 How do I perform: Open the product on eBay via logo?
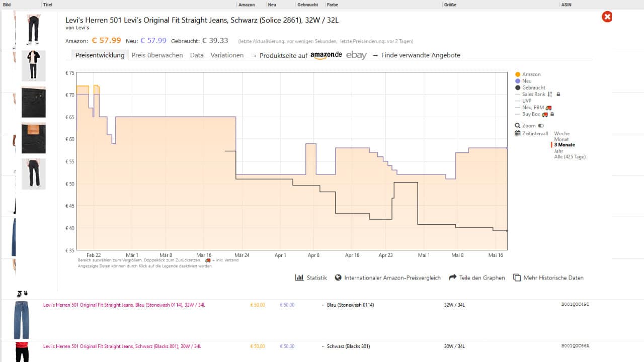[356, 55]
